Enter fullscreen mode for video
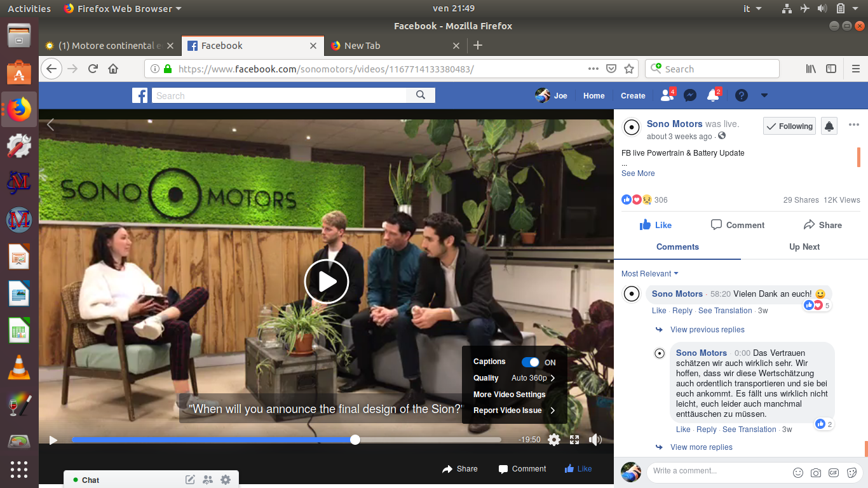This screenshot has height=488, width=868. click(x=574, y=440)
